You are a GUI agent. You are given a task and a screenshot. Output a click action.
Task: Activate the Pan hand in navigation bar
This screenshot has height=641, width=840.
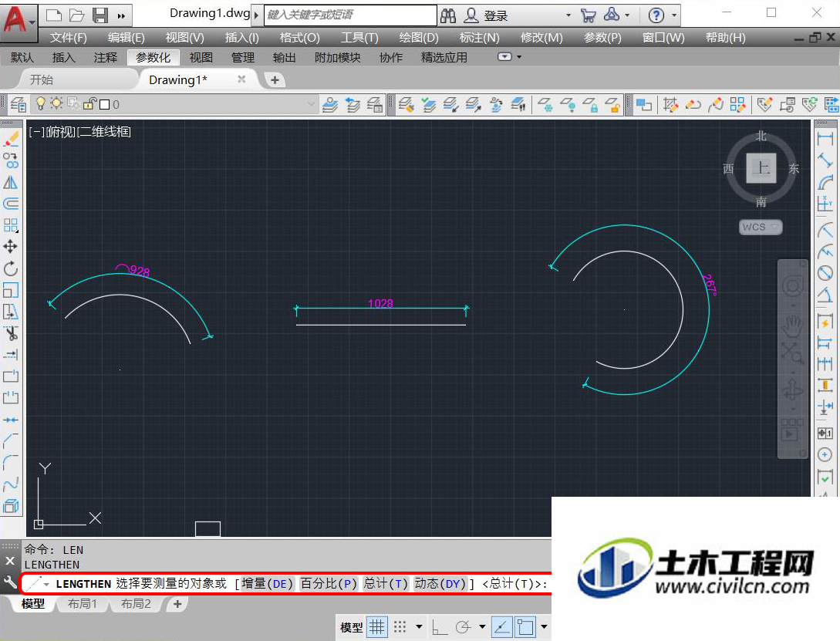[793, 325]
